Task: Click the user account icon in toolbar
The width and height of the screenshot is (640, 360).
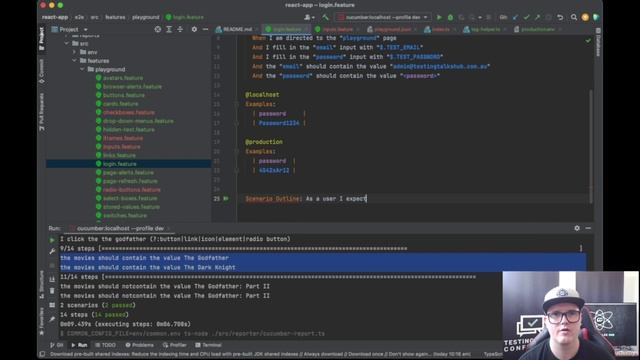Action: pos(309,18)
